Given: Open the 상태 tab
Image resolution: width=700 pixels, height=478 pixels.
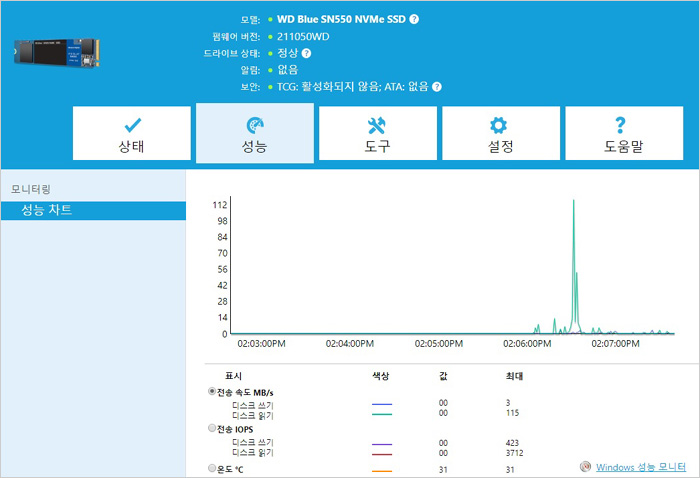Looking at the screenshot, I should tap(132, 133).
